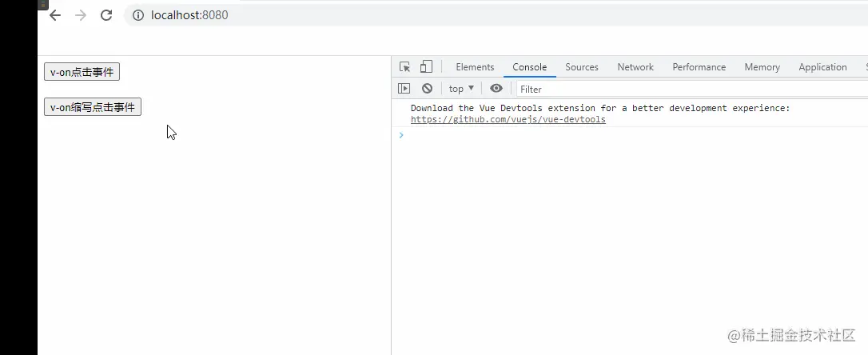
Task: Open the Performance tab
Action: click(x=699, y=67)
